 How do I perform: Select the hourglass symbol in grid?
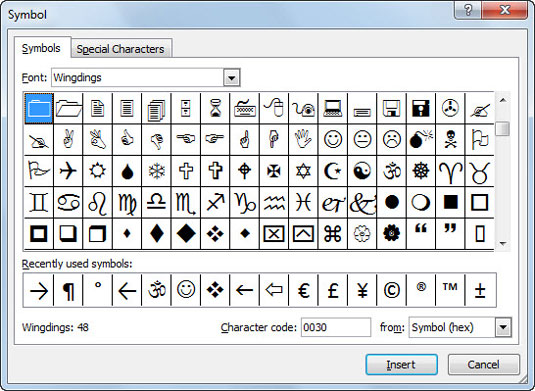point(215,108)
